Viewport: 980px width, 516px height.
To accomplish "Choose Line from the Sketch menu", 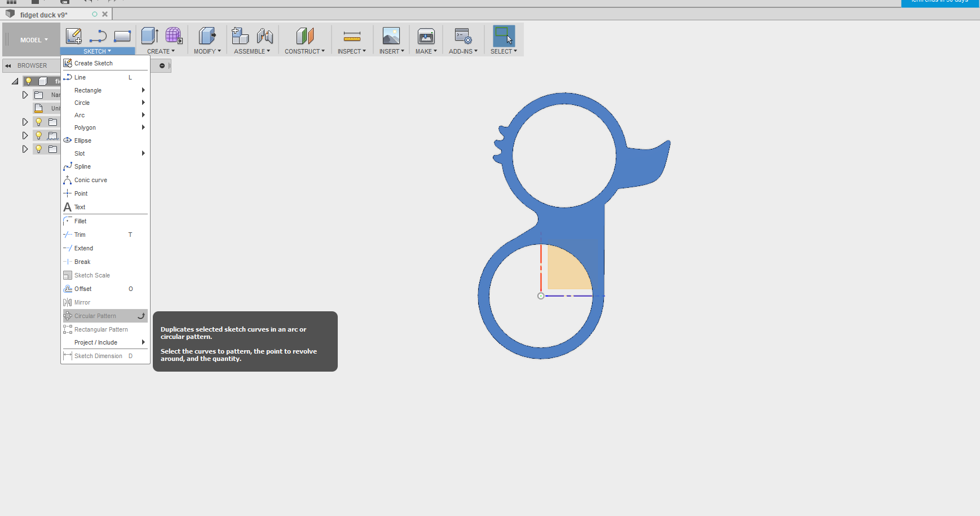I will point(105,77).
